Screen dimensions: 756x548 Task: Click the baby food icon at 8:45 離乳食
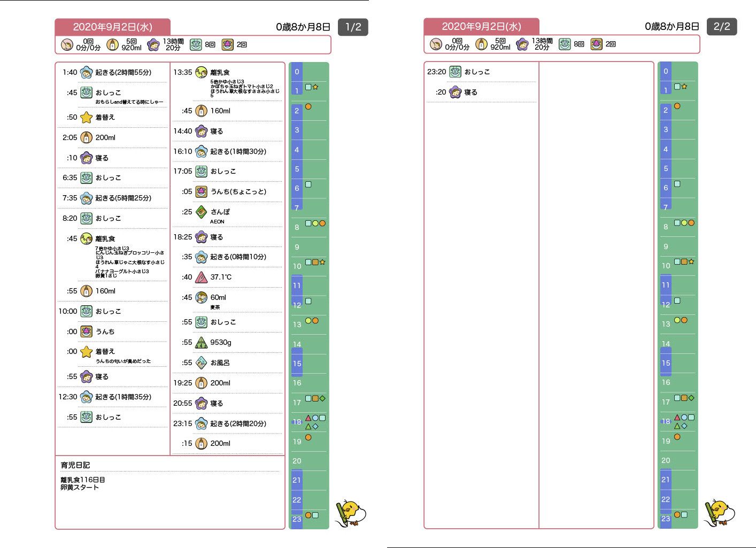[87, 238]
